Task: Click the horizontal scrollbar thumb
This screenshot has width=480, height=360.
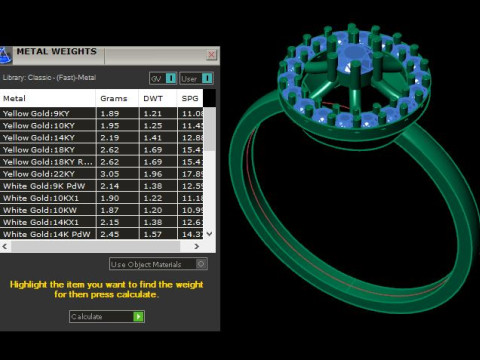Action: (x=95, y=246)
